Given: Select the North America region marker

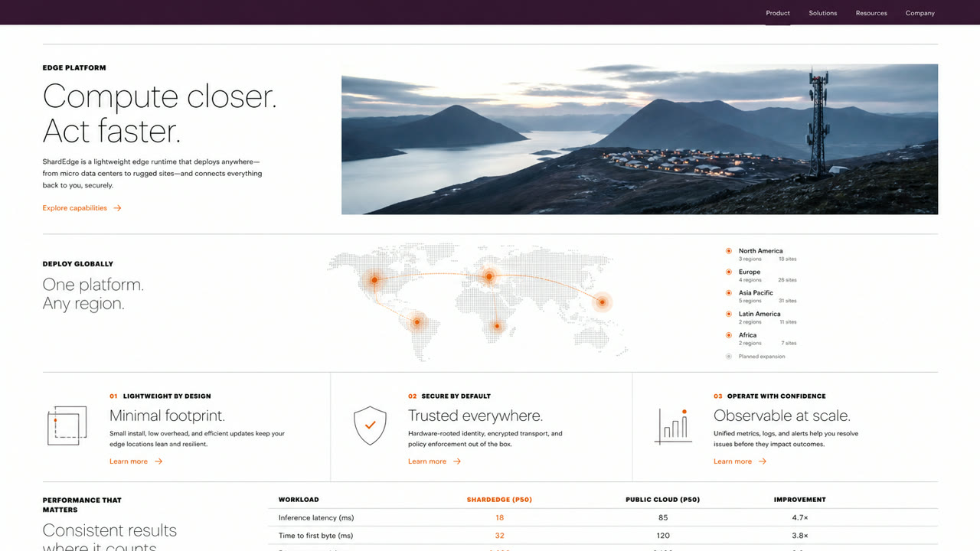Looking at the screenshot, I should click(x=729, y=251).
